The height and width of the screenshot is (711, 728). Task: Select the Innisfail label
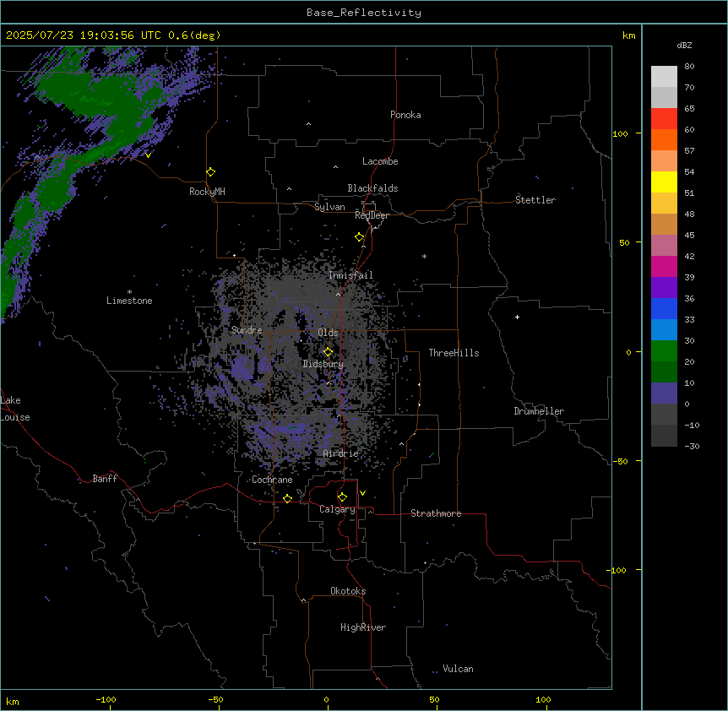tap(350, 275)
